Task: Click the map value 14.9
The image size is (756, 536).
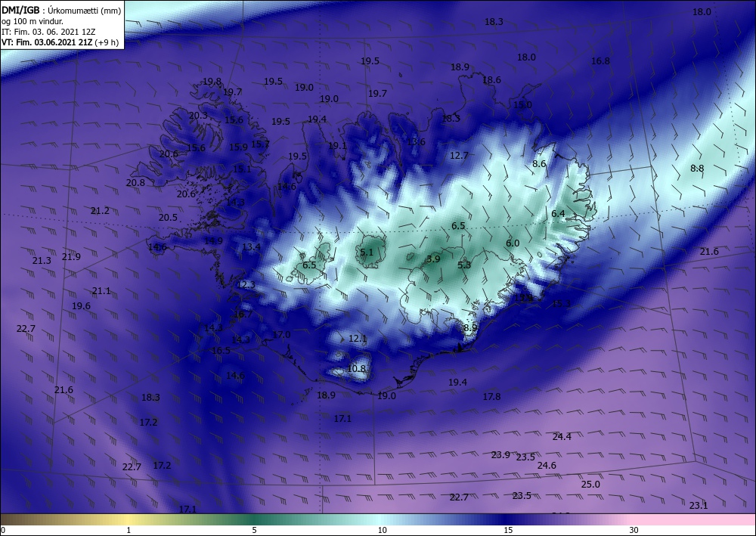Action: [213, 241]
